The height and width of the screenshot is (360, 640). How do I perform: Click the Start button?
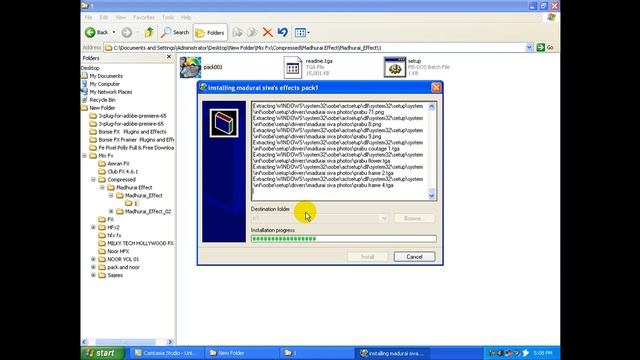click(102, 353)
